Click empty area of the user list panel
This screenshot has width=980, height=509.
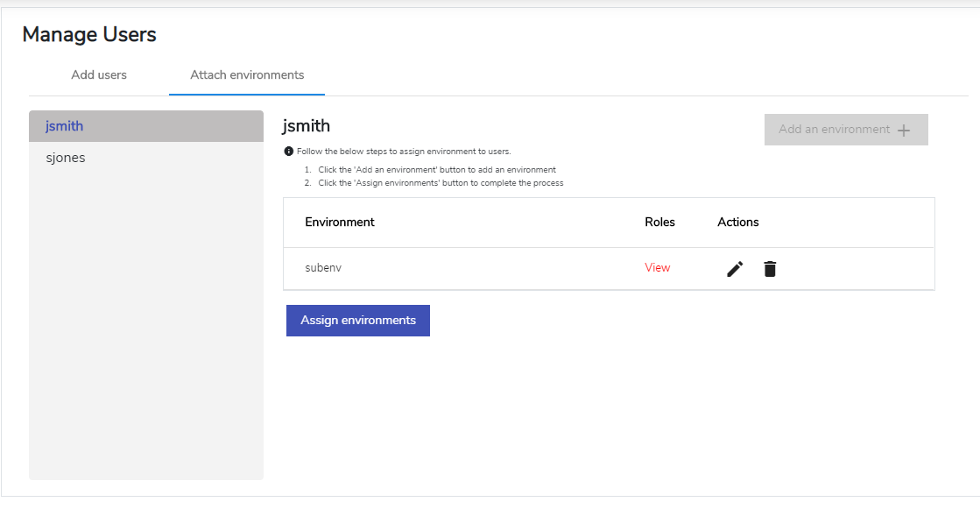[146, 325]
